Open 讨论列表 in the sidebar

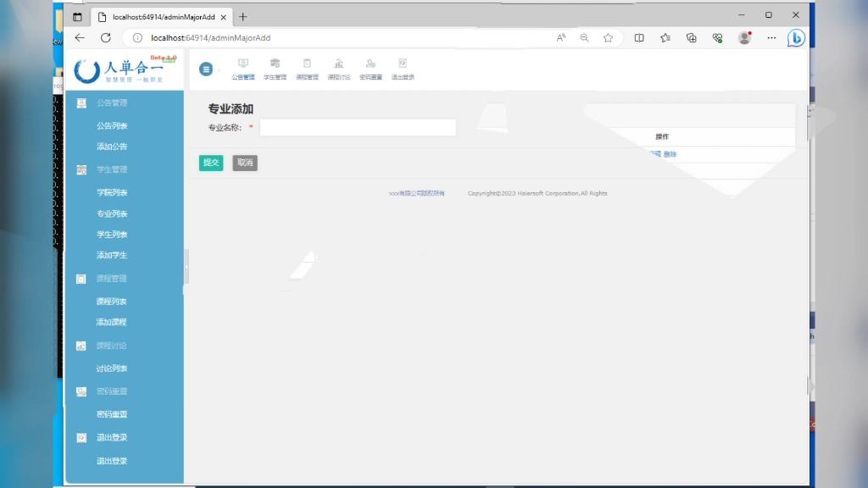coord(111,369)
